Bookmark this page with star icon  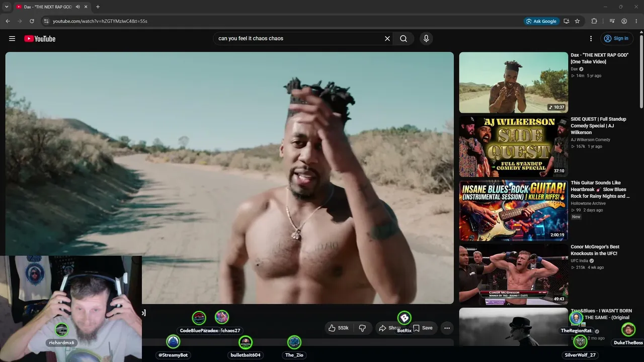click(577, 21)
